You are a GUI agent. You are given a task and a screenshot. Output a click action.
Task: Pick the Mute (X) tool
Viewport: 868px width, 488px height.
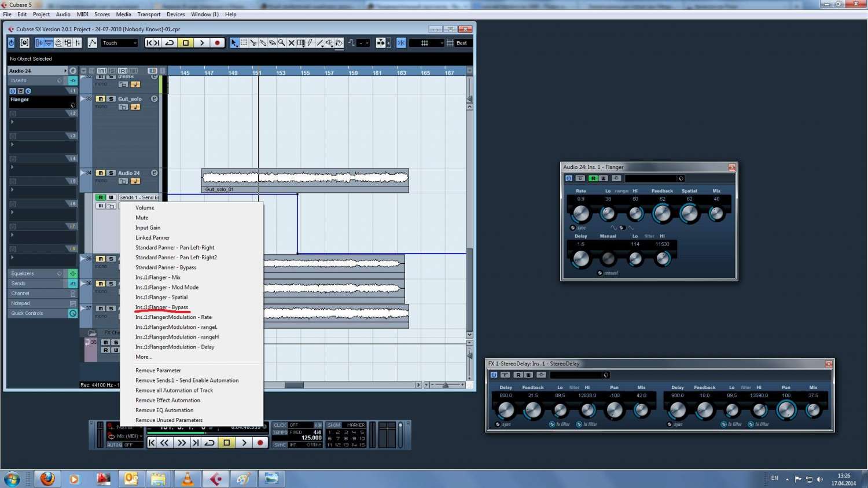[x=291, y=43]
